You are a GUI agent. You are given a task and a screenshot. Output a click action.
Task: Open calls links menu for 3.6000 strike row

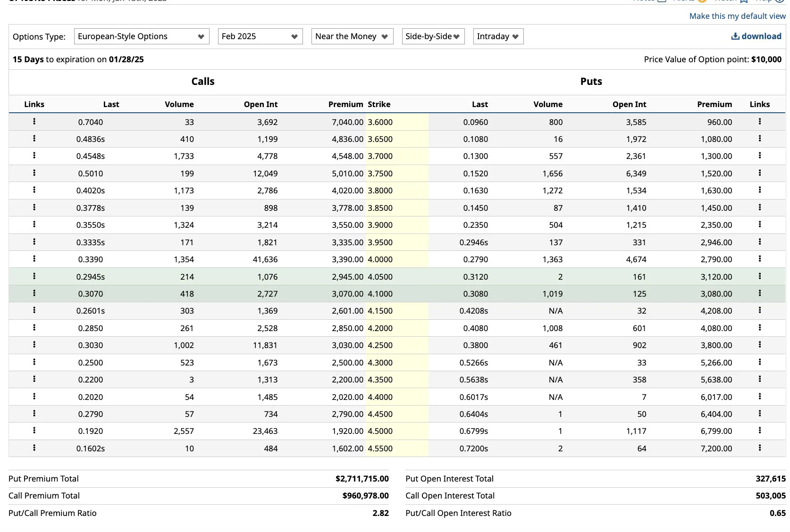34,122
